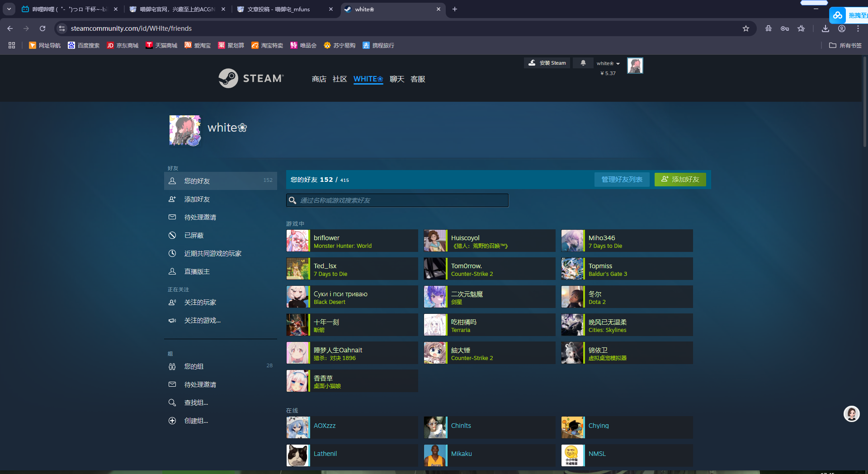
Task: Click 二次元魅魔 avatar icon
Action: (435, 297)
